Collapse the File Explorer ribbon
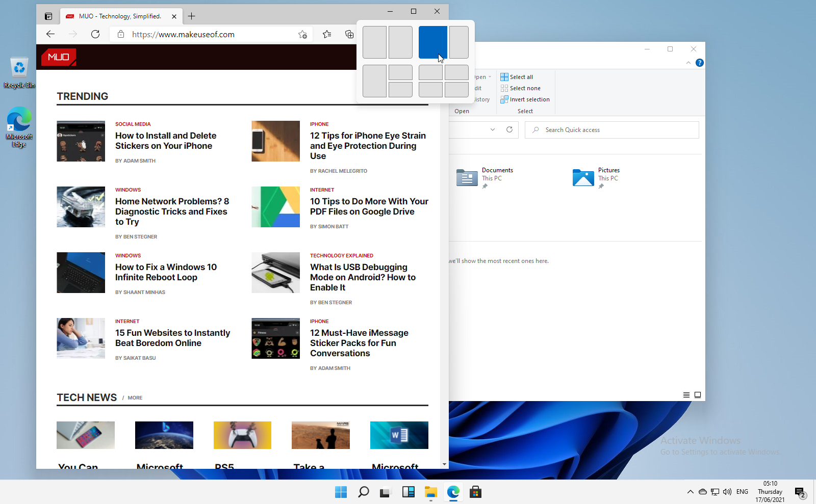 point(688,63)
